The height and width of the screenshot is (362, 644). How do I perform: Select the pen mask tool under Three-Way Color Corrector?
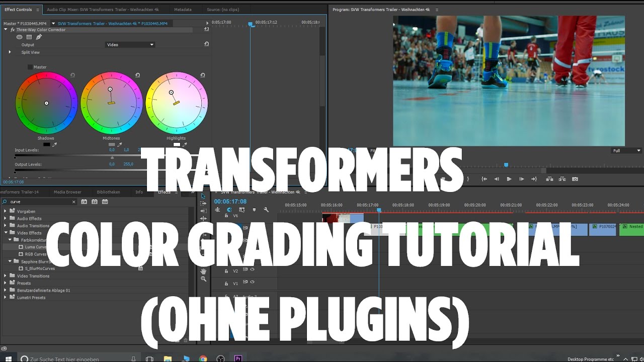[x=39, y=37]
